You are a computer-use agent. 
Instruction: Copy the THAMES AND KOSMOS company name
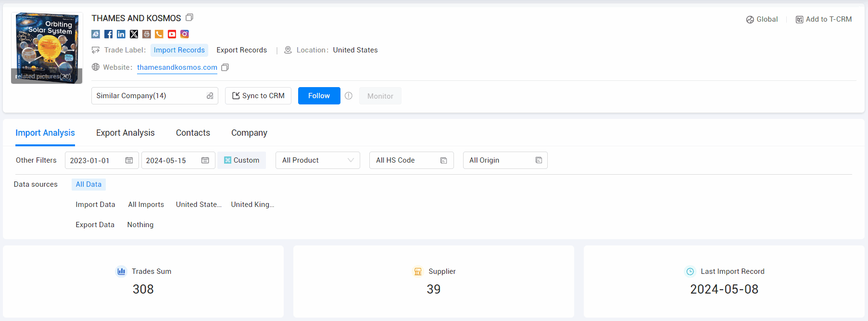[x=189, y=18]
